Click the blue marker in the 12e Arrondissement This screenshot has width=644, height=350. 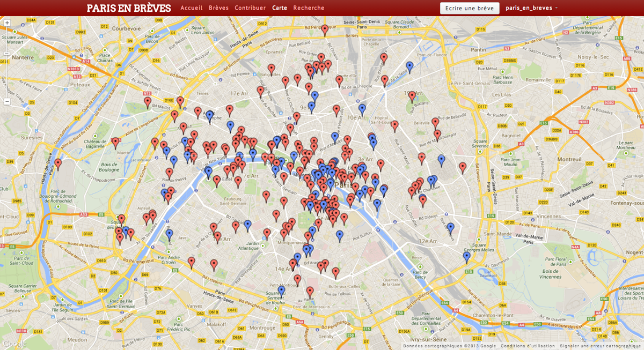(x=450, y=228)
